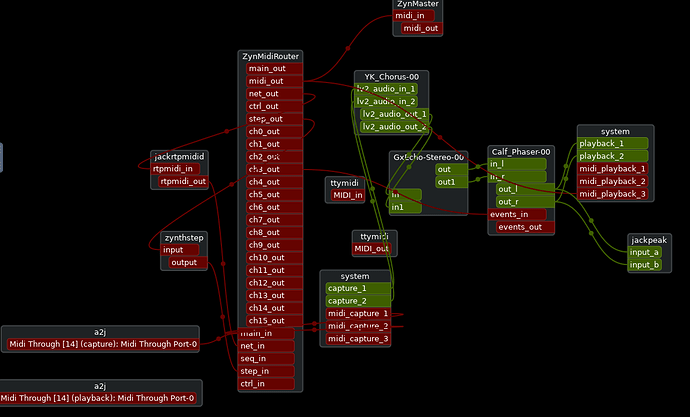Click the system playback_2 port
This screenshot has height=417, width=690.
tap(613, 157)
